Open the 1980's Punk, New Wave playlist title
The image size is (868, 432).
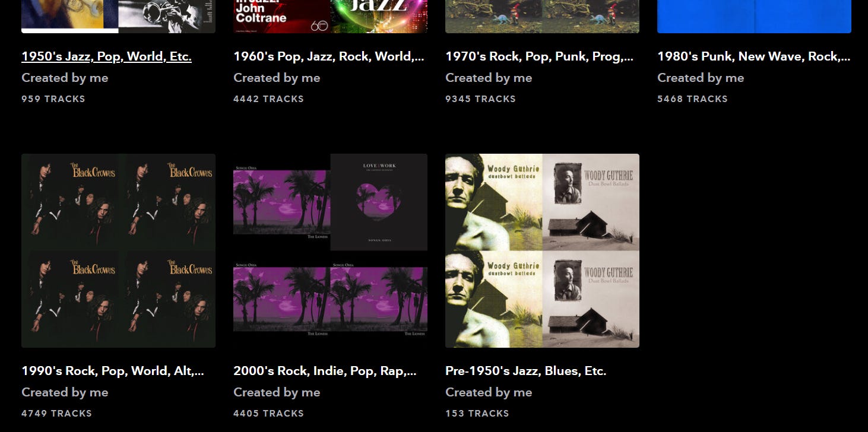tap(754, 56)
